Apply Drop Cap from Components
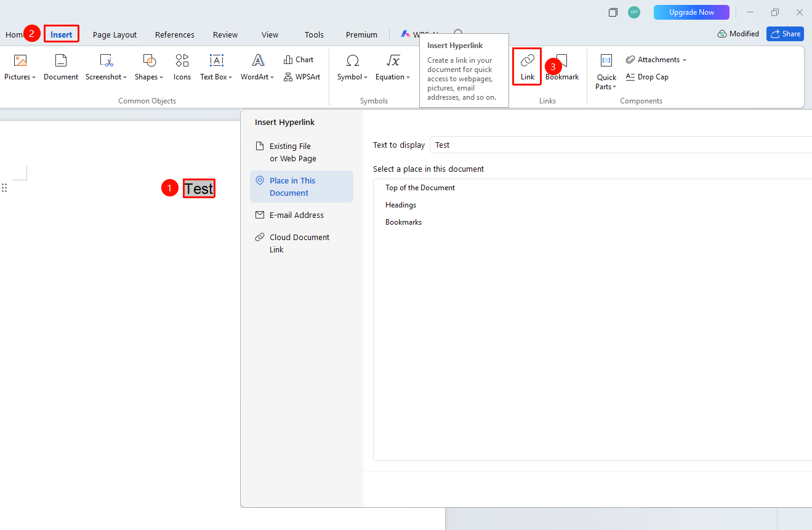 (647, 77)
